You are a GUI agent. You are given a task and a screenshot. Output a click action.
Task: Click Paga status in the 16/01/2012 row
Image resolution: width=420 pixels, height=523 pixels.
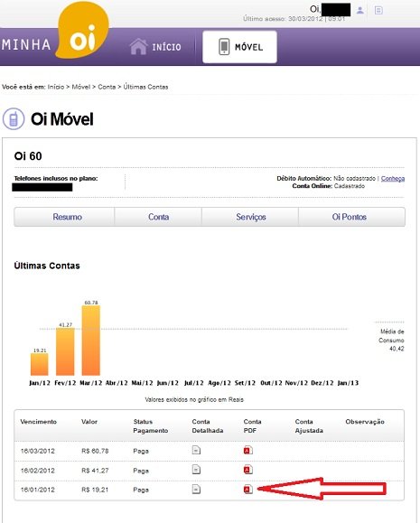(141, 490)
